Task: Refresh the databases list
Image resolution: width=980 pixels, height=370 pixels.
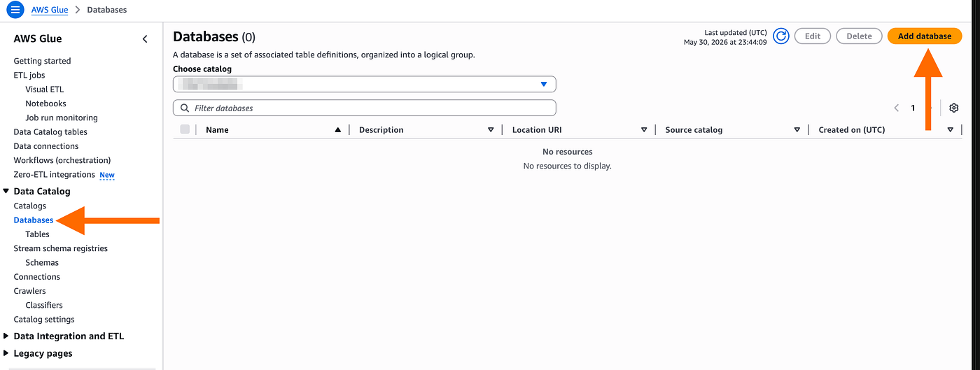Action: tap(781, 36)
